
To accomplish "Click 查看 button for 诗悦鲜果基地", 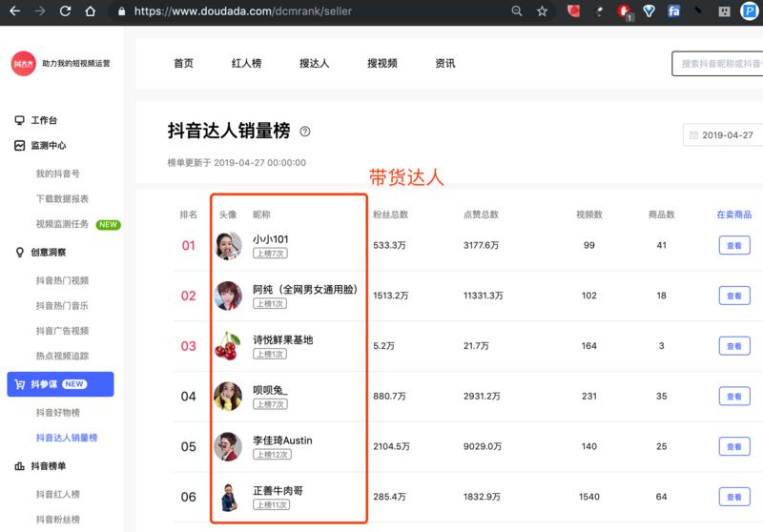I will click(734, 346).
